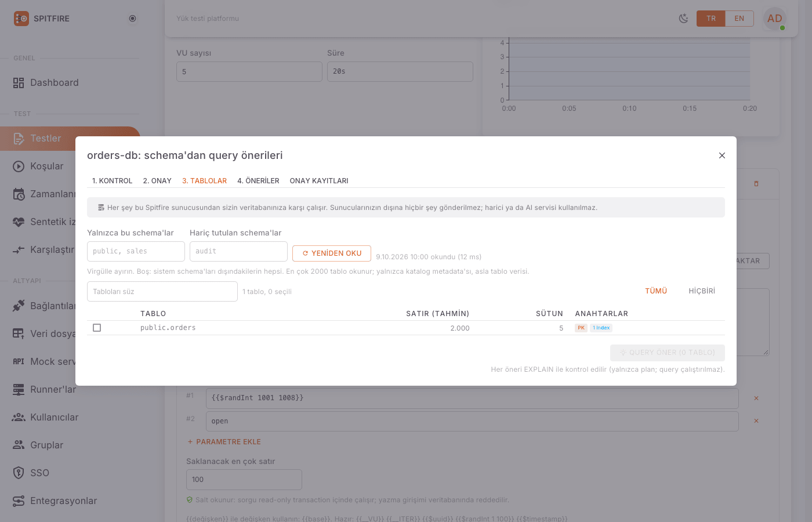Select the 3. TABLOLAR tab
812x522 pixels.
pos(205,181)
